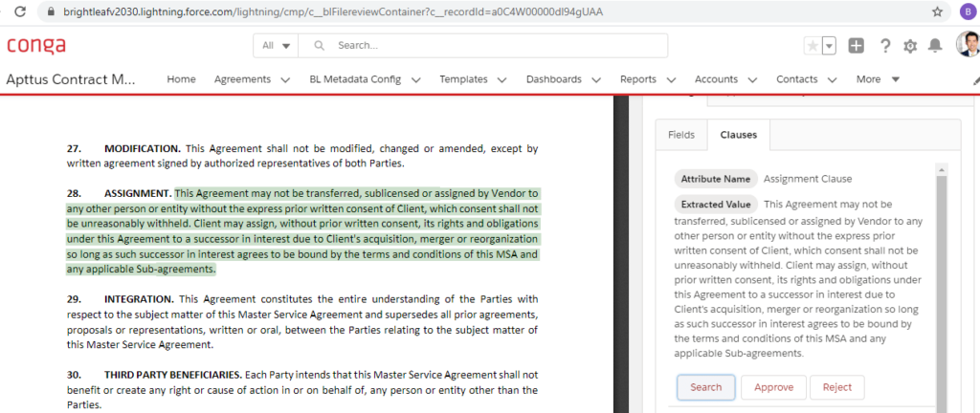Screen dimensions: 980x413
Task: Open the Setup gear icon
Action: point(910,46)
